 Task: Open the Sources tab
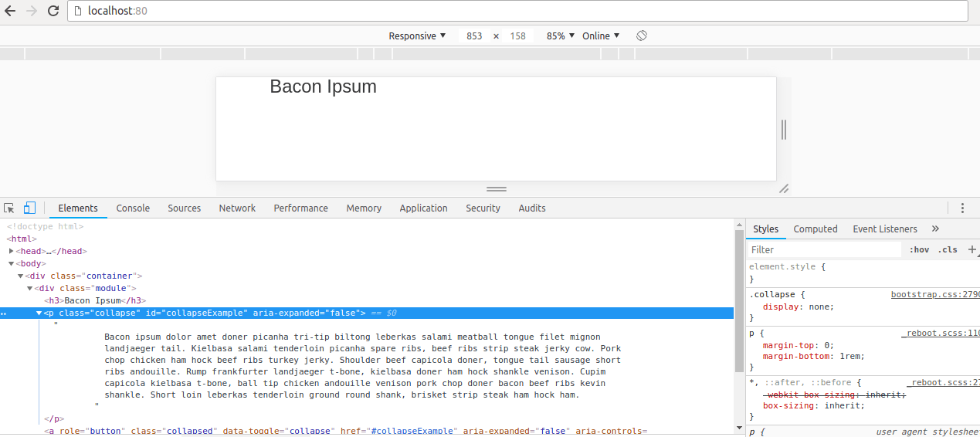[x=185, y=208]
